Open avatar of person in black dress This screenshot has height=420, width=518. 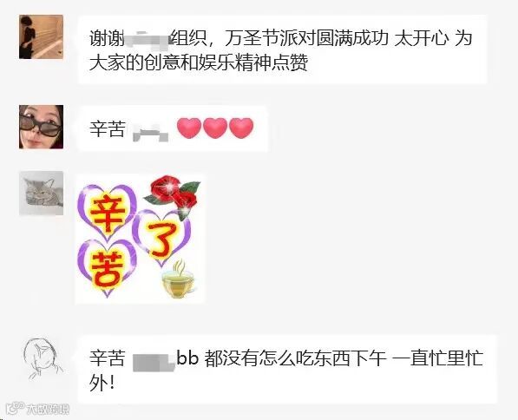click(x=41, y=36)
